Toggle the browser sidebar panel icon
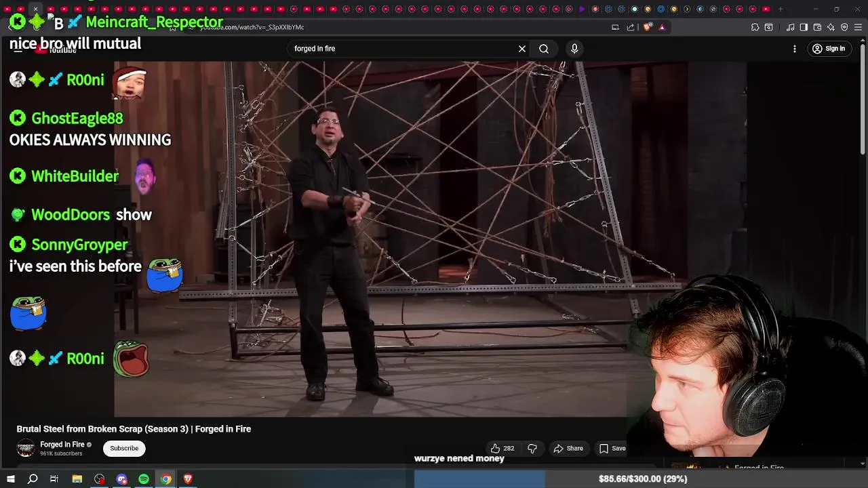868x488 pixels. tap(804, 27)
